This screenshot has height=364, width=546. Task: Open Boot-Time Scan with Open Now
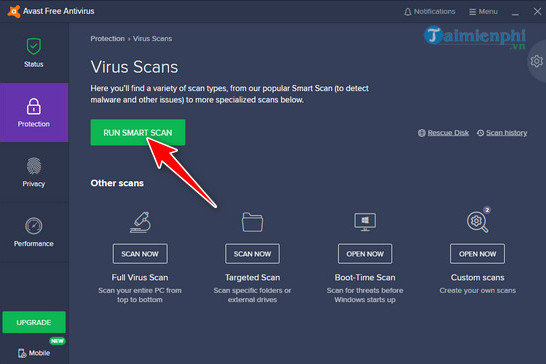pos(365,254)
